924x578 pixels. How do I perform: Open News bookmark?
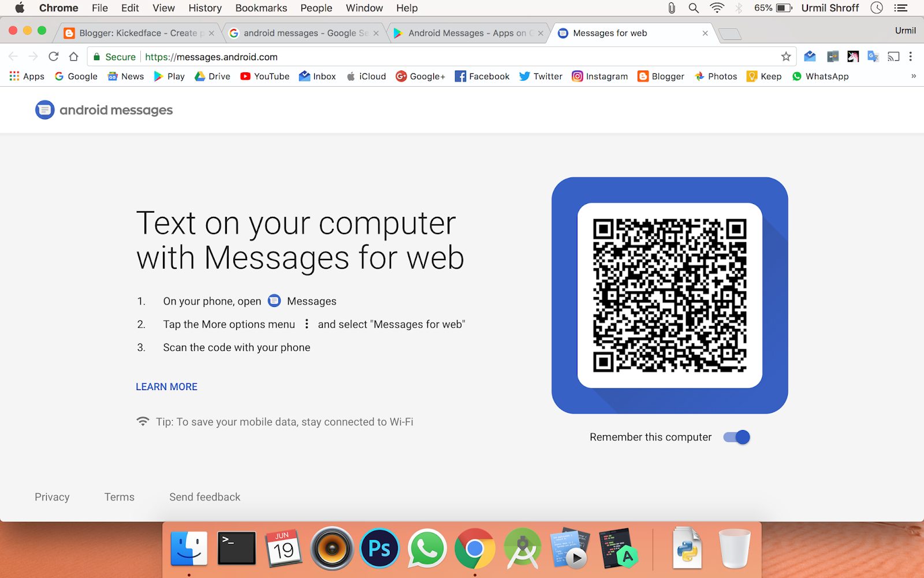coord(126,76)
